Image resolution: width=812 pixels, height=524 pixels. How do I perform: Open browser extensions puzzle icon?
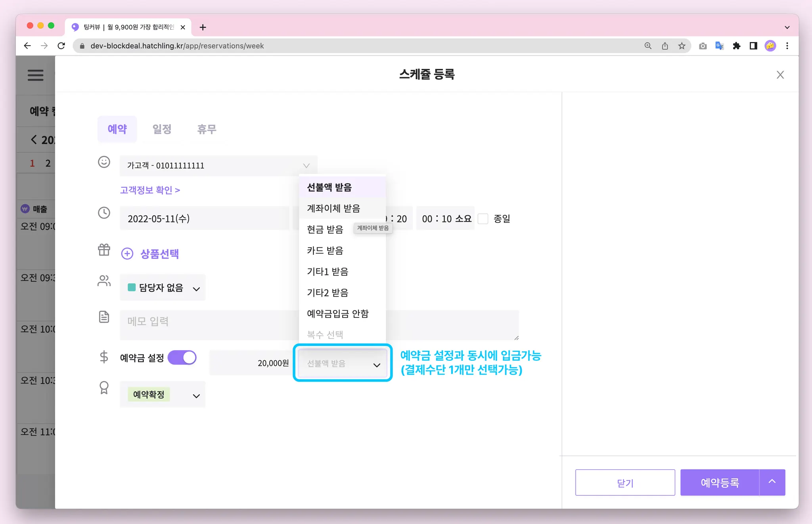coord(736,46)
